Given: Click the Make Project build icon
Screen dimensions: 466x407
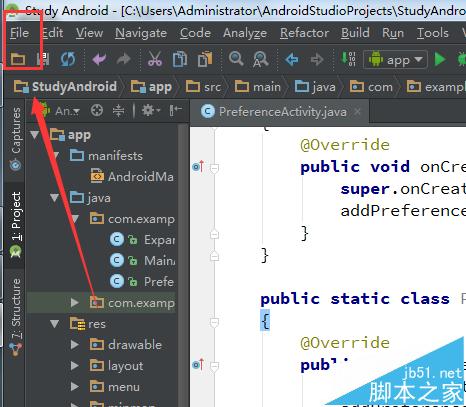Looking at the screenshot, I should click(x=349, y=59).
